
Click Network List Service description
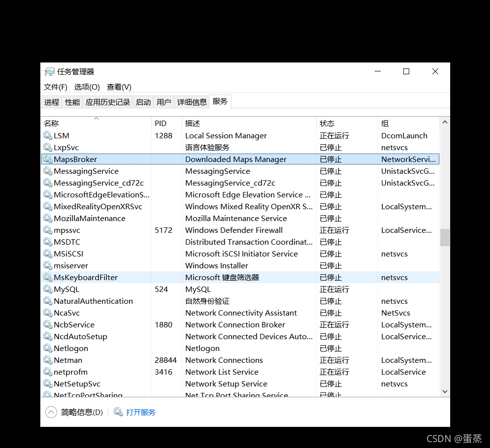tap(222, 372)
